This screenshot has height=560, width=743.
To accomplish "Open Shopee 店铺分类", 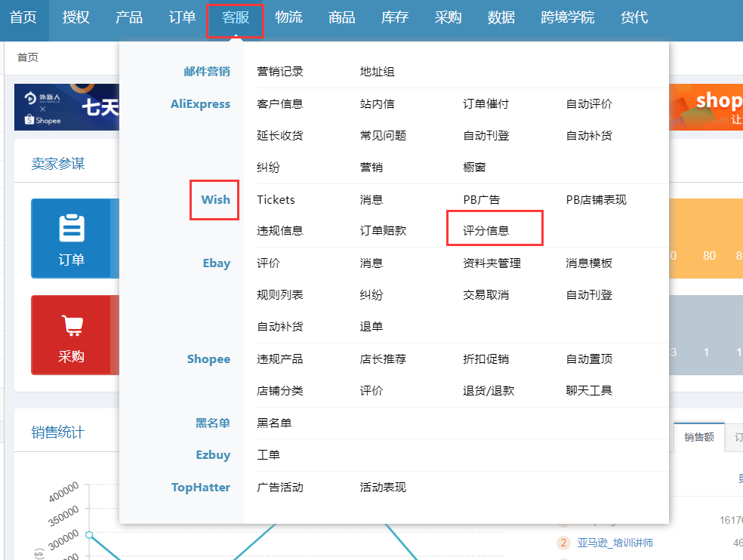I will 279,390.
